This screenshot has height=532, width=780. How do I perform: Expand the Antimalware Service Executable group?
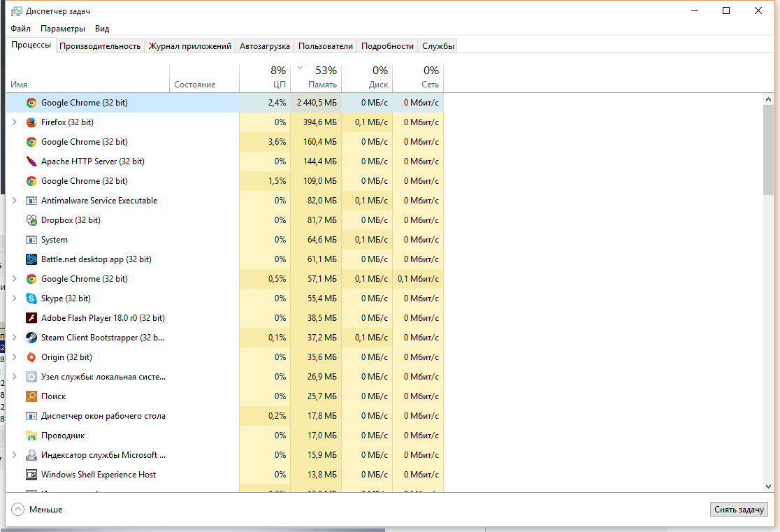(x=15, y=201)
